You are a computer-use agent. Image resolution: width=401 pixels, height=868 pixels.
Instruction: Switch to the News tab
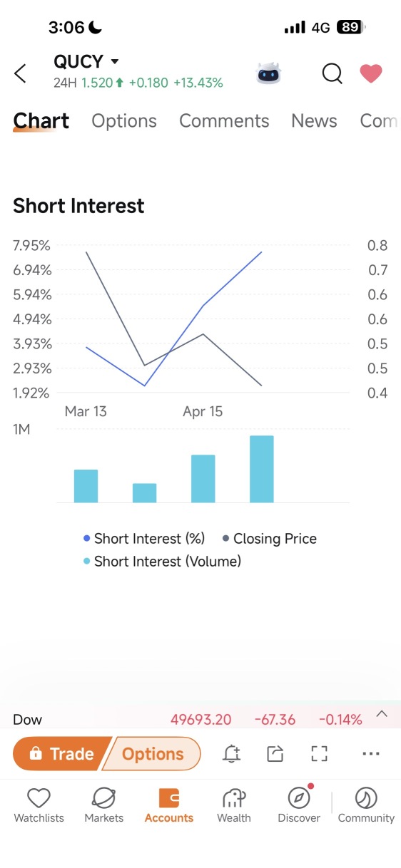point(314,121)
